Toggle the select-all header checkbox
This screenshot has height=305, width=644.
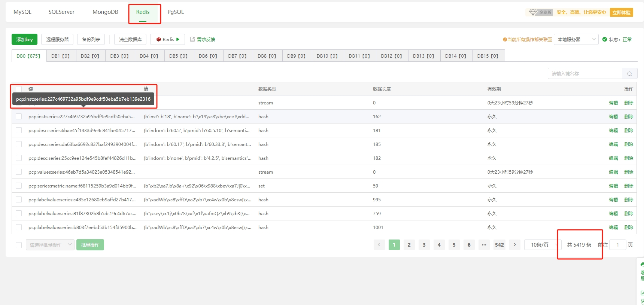[19, 89]
